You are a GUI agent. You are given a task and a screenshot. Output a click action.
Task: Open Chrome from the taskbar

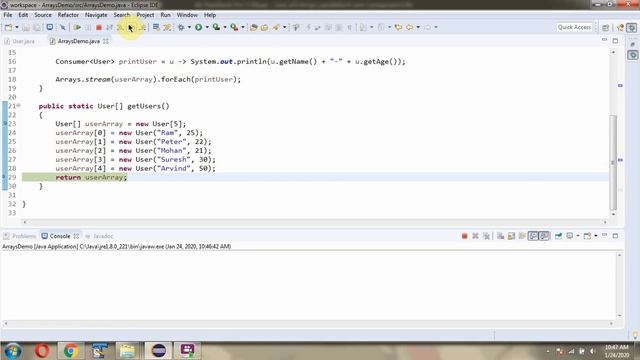coord(71,351)
